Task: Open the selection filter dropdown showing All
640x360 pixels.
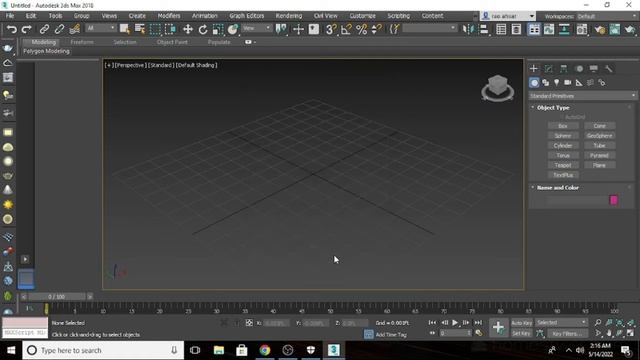Action: [x=101, y=28]
